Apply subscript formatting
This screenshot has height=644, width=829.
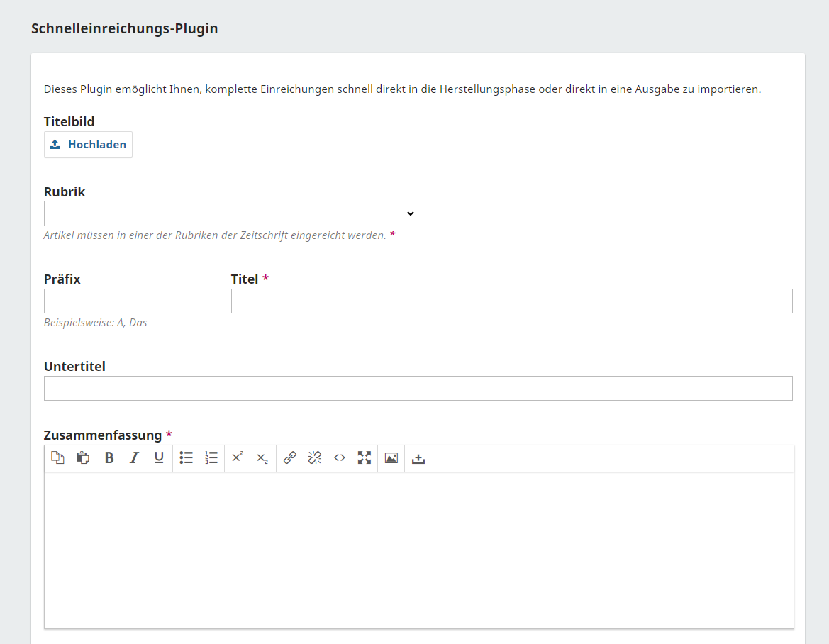coord(262,458)
